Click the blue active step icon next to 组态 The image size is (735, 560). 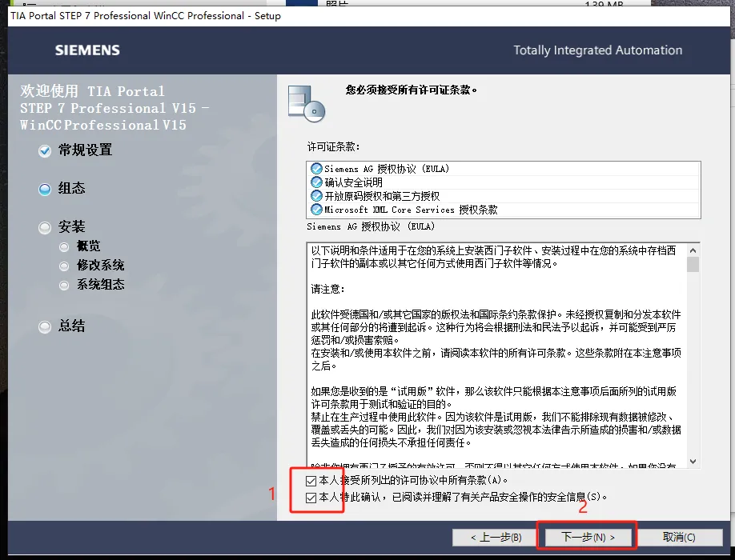(x=45, y=189)
